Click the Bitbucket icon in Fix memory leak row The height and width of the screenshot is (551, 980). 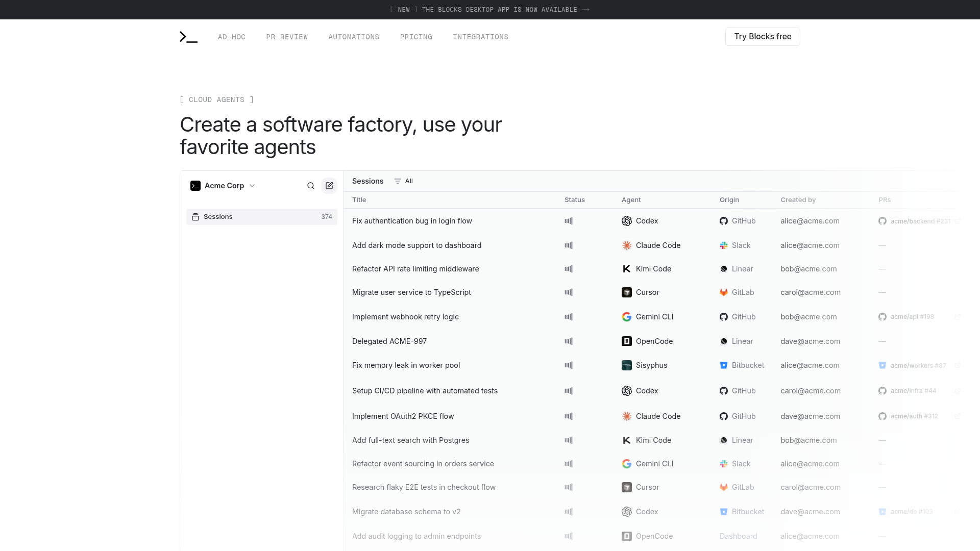click(724, 365)
